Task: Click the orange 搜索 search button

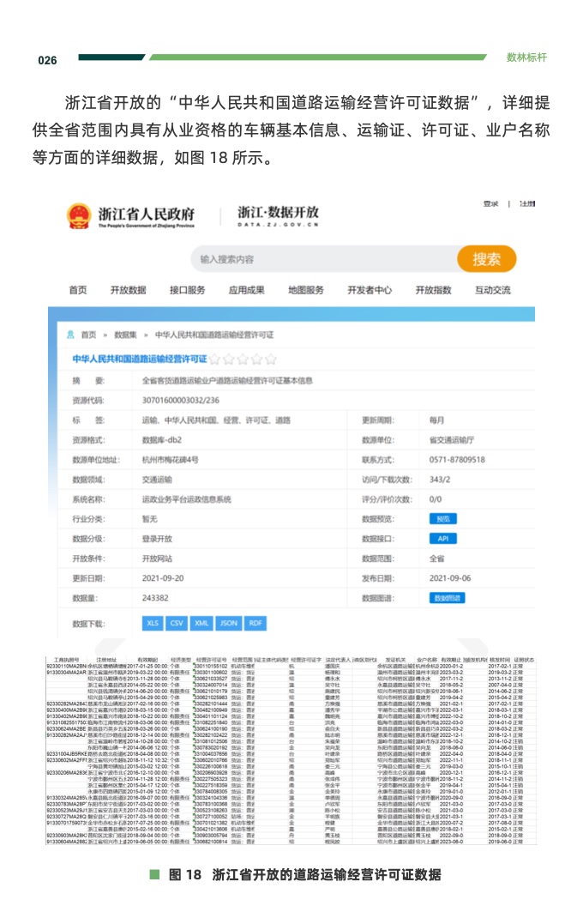Action: point(486,259)
